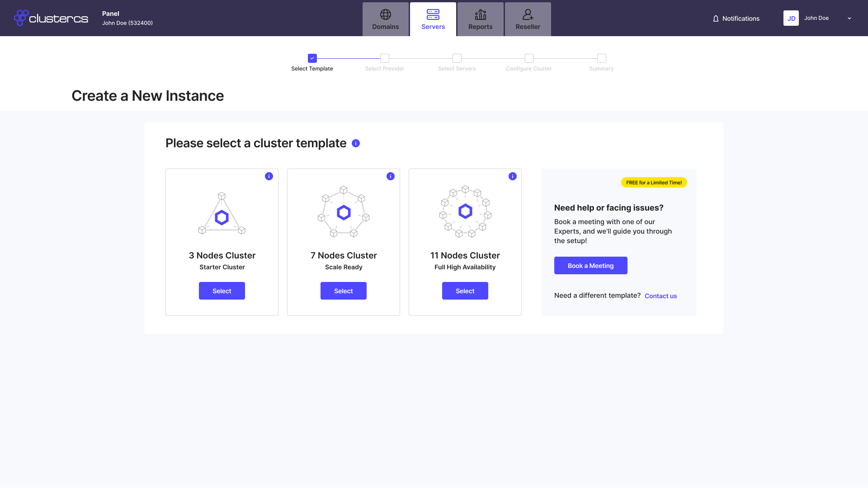Click the ClusterCS logo
The image size is (868, 488).
[51, 18]
